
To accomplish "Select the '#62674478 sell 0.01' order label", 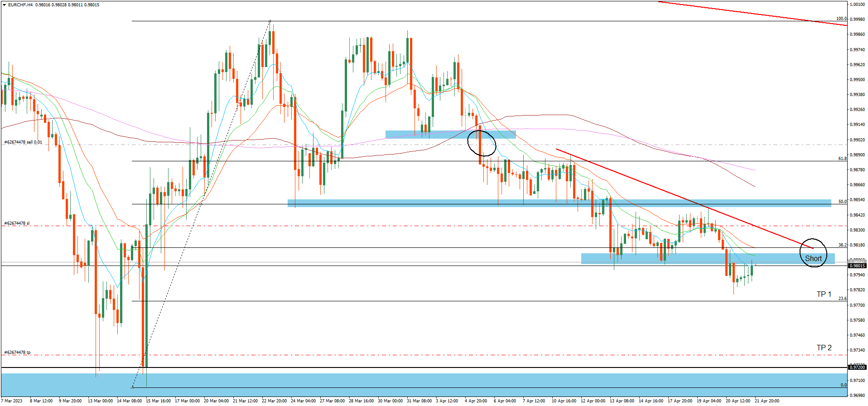I will tap(23, 142).
